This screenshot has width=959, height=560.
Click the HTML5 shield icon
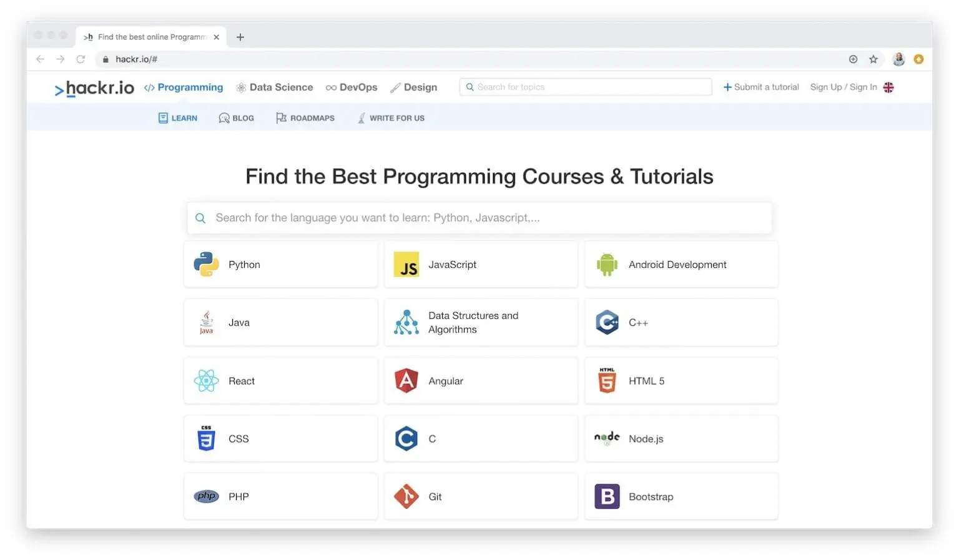(x=606, y=381)
